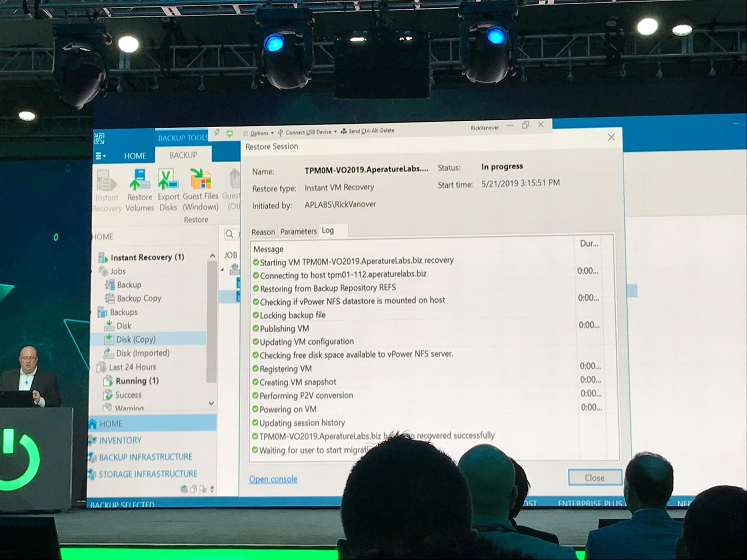Screen dimensions: 747x560
Task: Select Instant Recovery (1) tree node
Action: pos(147,257)
